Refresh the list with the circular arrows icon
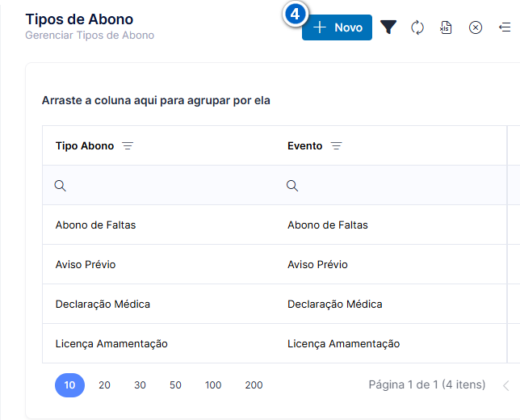The height and width of the screenshot is (420, 520). pos(417,27)
